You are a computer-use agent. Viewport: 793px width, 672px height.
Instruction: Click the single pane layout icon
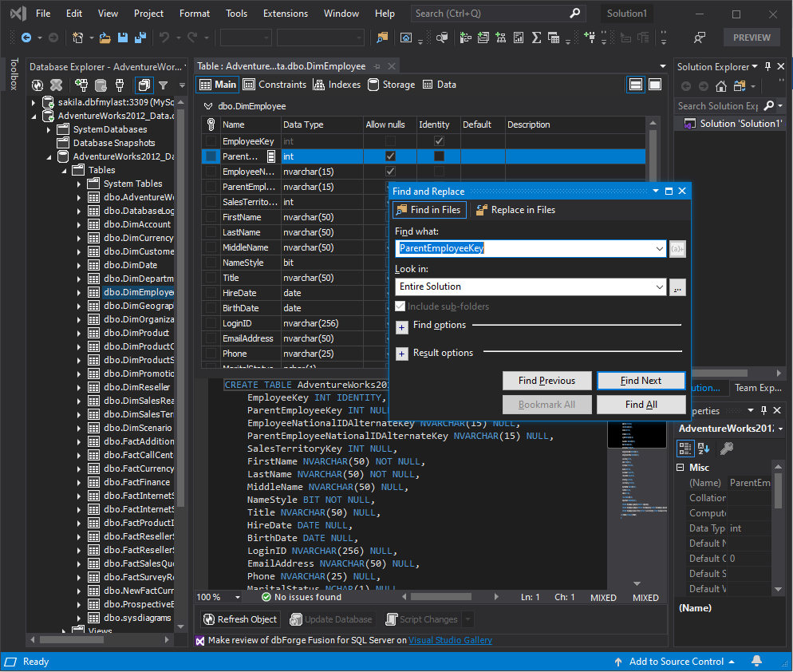tap(655, 85)
